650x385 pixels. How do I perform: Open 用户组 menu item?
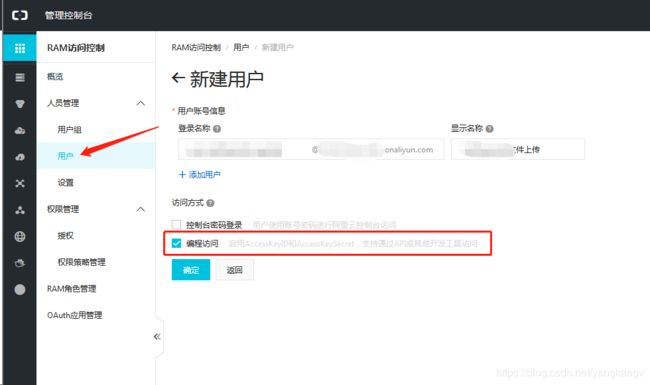point(69,130)
